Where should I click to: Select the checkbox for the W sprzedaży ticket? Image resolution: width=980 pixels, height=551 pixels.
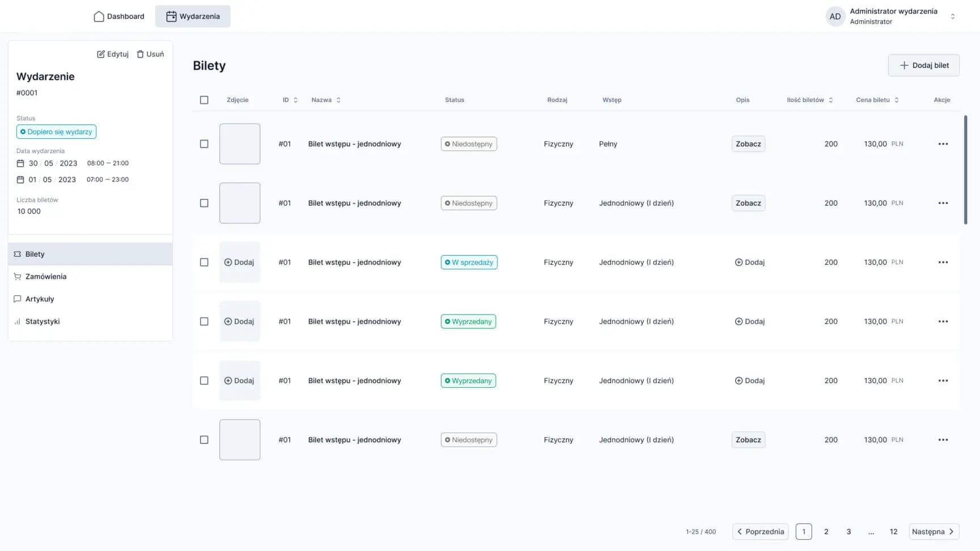click(204, 262)
